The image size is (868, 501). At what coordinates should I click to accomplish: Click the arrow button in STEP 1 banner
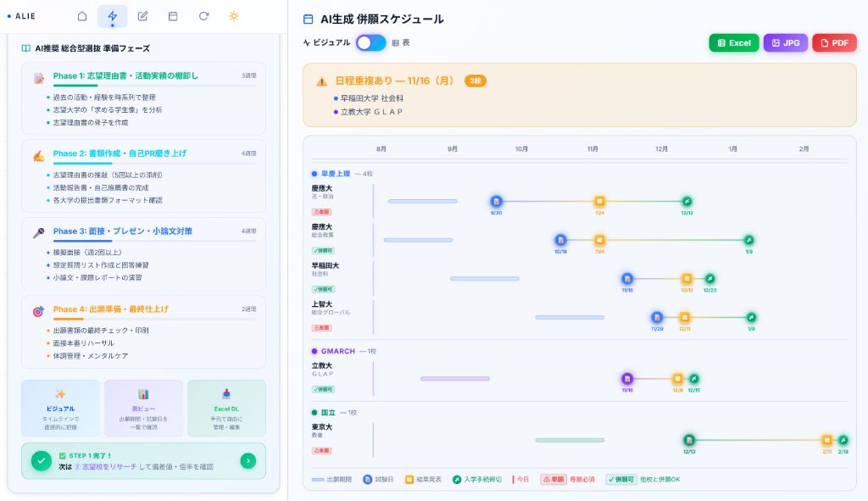pyautogui.click(x=248, y=460)
